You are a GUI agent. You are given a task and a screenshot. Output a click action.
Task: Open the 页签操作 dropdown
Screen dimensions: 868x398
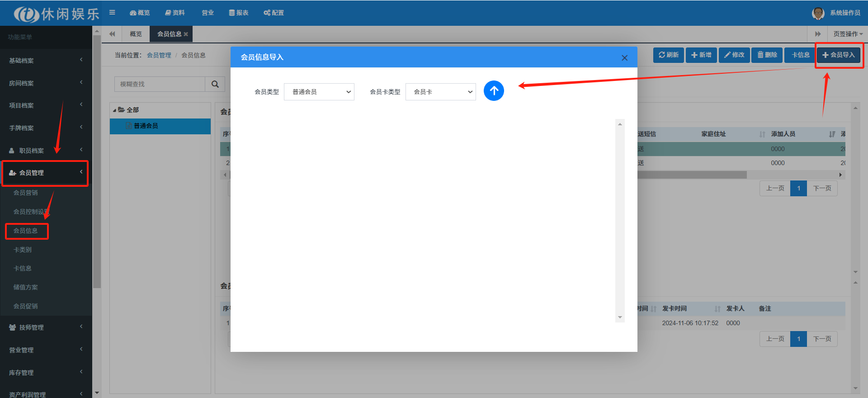(x=848, y=34)
